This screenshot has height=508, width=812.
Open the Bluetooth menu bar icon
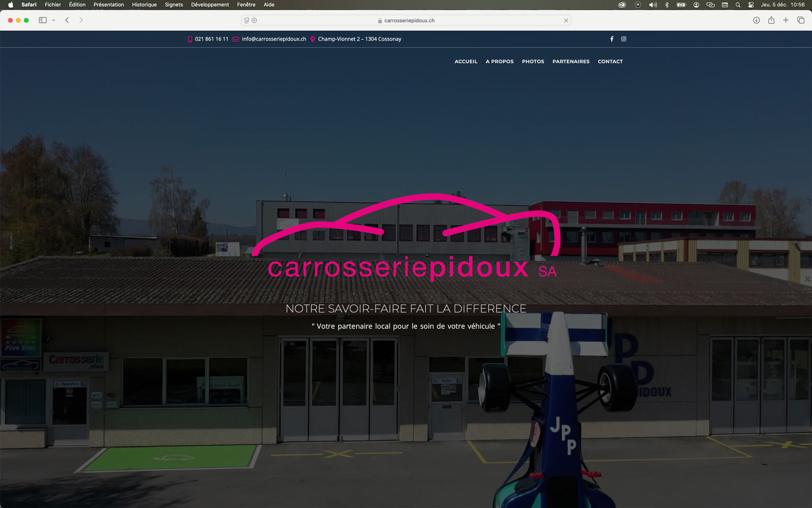click(667, 5)
